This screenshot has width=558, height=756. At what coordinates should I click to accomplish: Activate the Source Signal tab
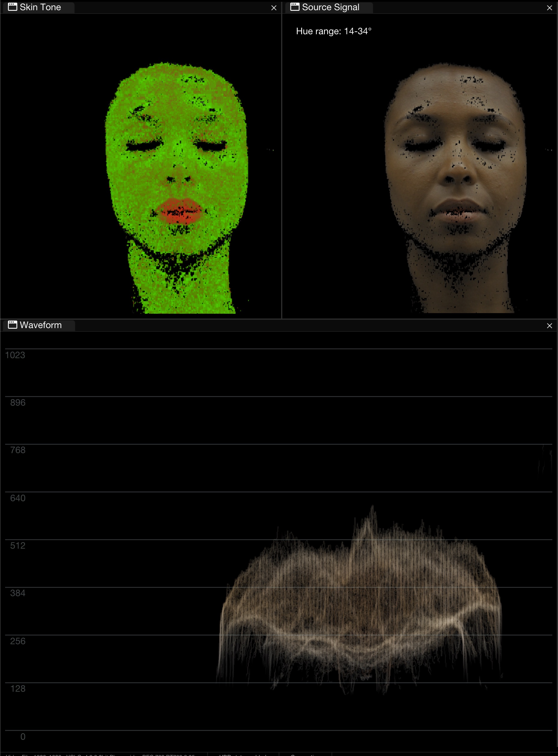(x=330, y=7)
